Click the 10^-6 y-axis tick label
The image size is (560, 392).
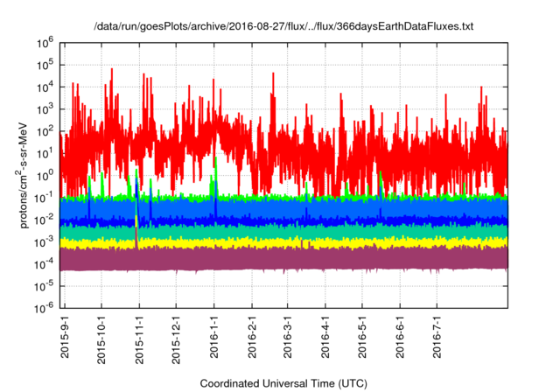tap(44, 307)
